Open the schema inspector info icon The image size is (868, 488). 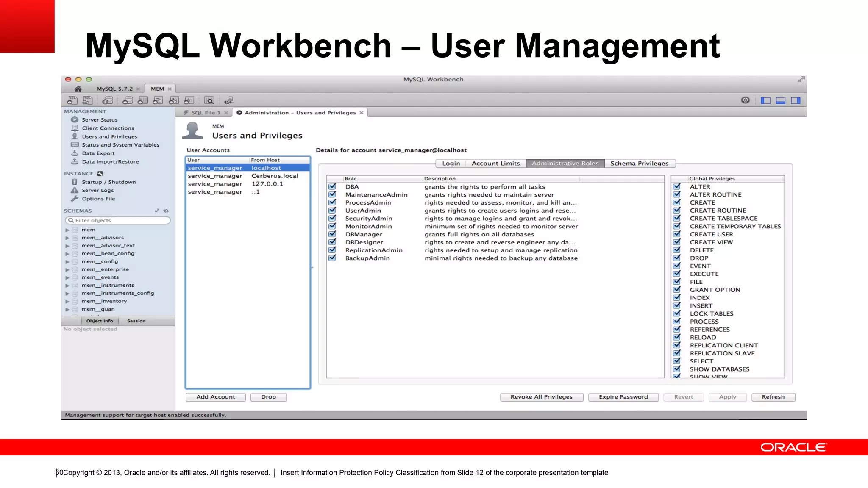point(108,100)
